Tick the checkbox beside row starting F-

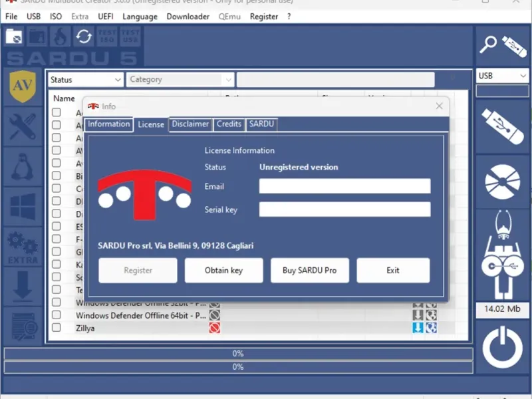tap(57, 239)
